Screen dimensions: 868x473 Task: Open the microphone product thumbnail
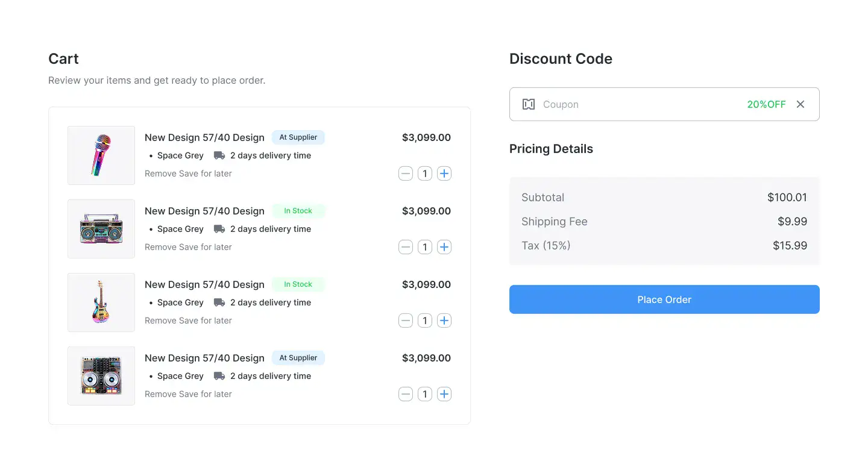pos(101,155)
